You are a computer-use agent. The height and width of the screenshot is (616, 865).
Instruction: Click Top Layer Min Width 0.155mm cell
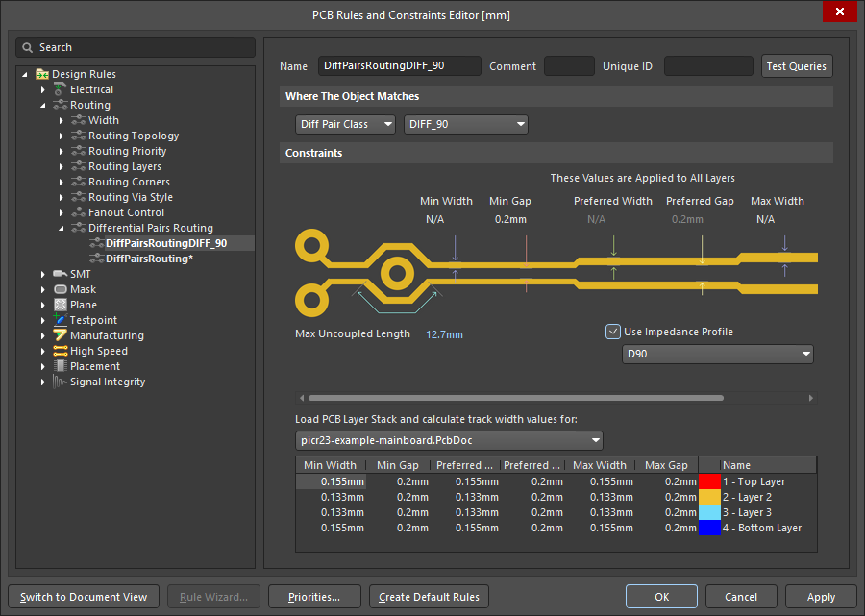point(331,481)
